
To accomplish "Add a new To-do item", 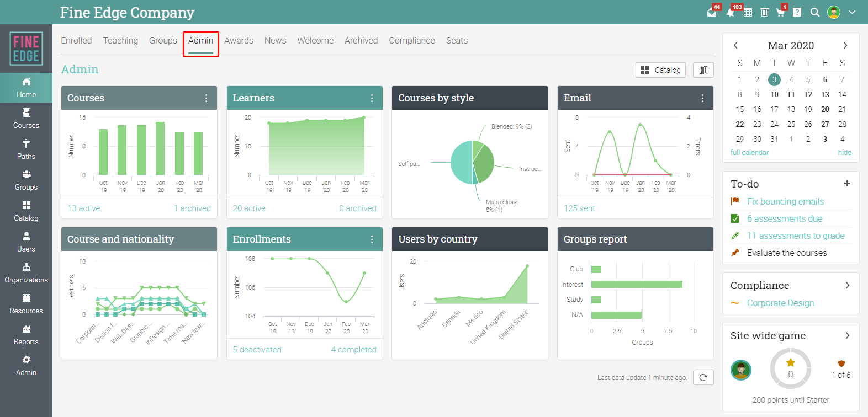I will (x=847, y=184).
